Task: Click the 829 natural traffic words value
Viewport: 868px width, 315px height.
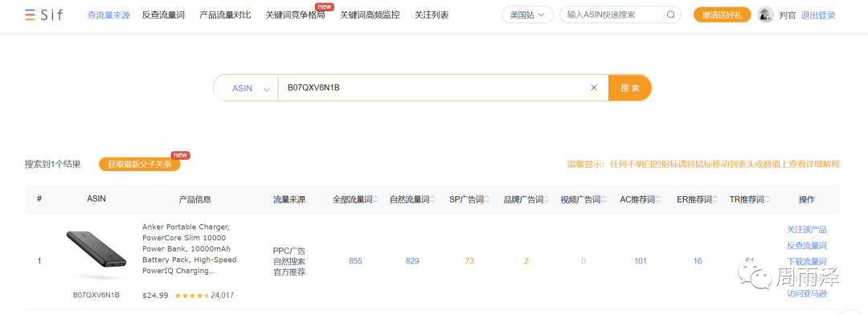Action: point(411,261)
